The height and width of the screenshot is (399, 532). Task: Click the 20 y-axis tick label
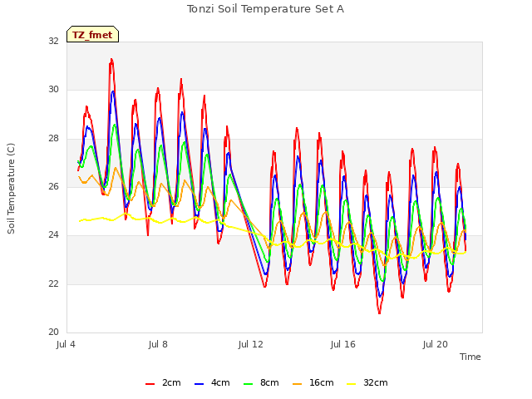(x=53, y=332)
